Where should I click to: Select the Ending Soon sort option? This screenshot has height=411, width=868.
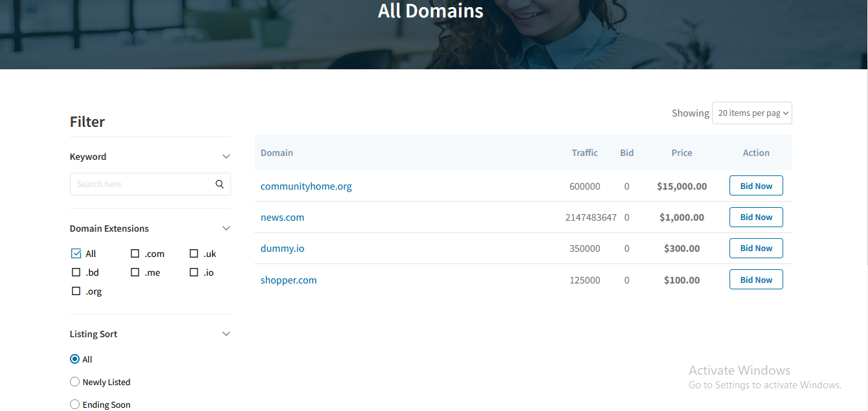click(x=74, y=405)
